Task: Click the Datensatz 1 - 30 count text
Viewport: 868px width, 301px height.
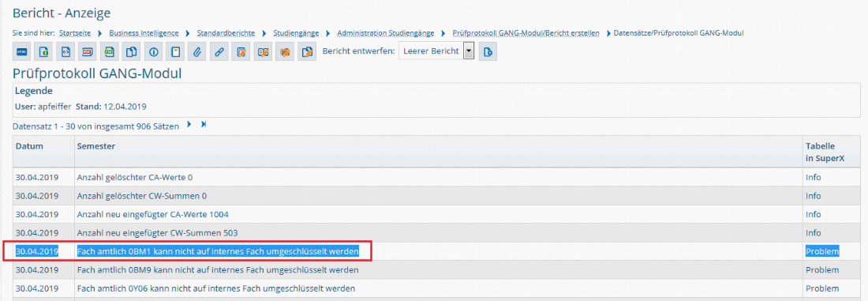Action: (x=95, y=126)
